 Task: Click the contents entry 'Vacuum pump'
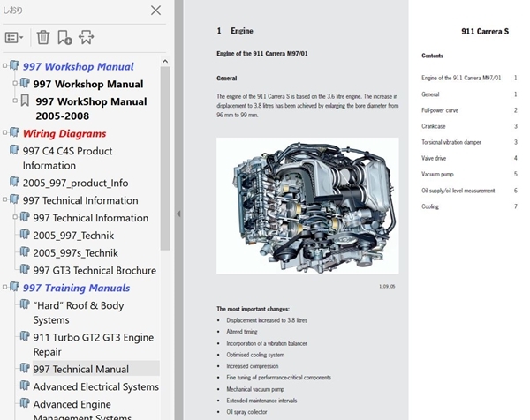tap(437, 174)
